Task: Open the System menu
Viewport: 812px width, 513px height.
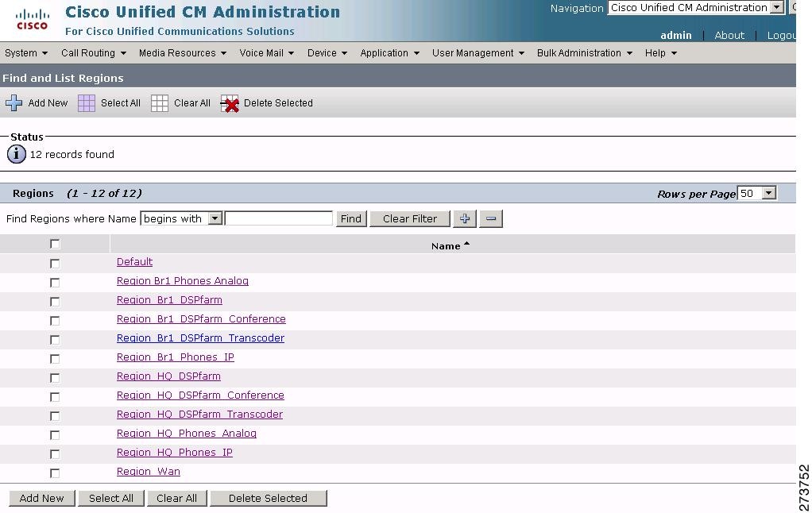Action: click(26, 52)
